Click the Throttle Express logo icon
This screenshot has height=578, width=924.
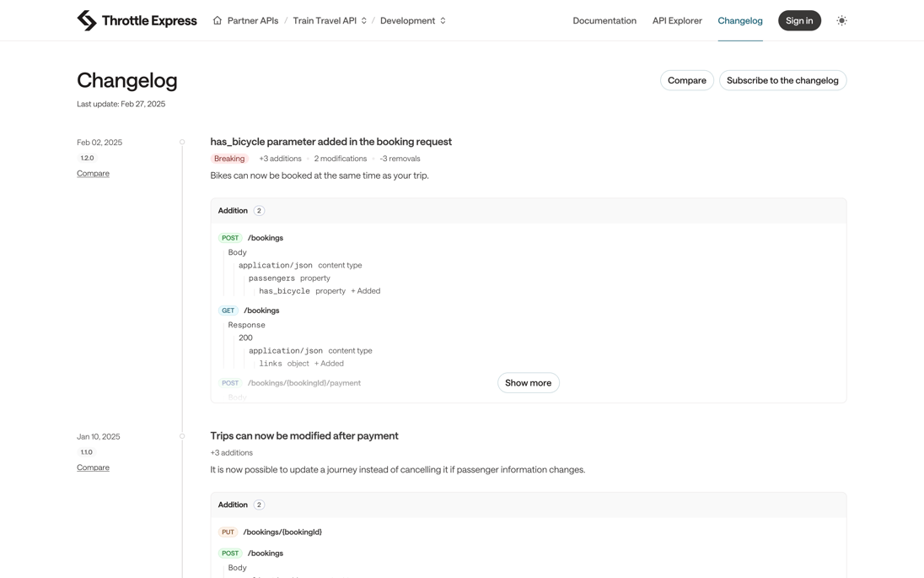coord(86,19)
